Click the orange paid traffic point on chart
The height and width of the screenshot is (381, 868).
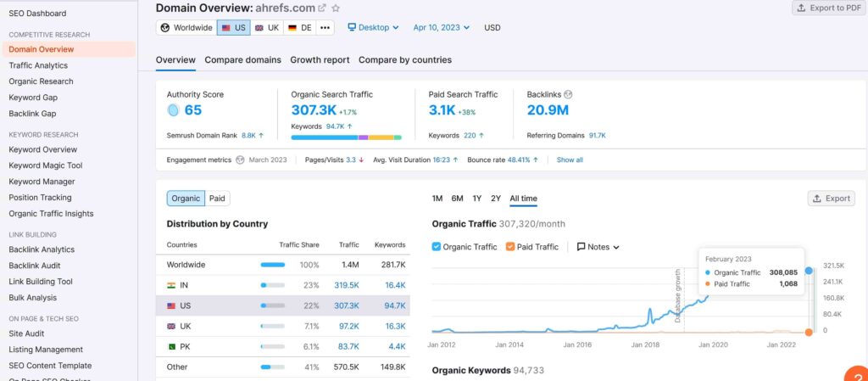809,333
